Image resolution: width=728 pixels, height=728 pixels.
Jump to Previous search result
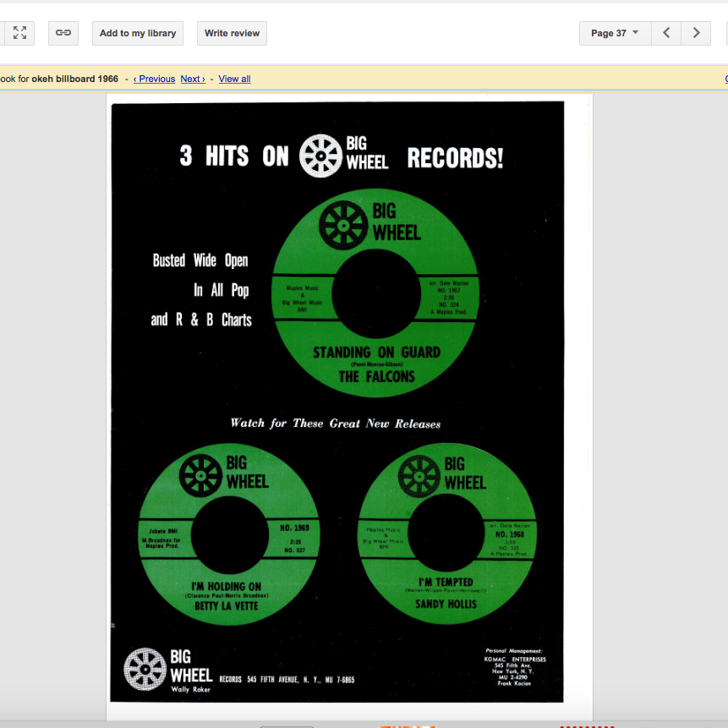tap(154, 79)
